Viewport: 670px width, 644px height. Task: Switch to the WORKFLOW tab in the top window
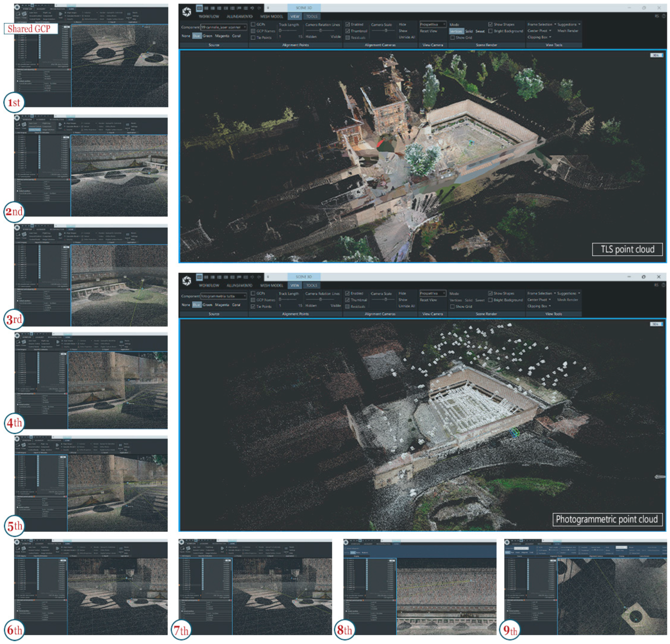pos(209,16)
